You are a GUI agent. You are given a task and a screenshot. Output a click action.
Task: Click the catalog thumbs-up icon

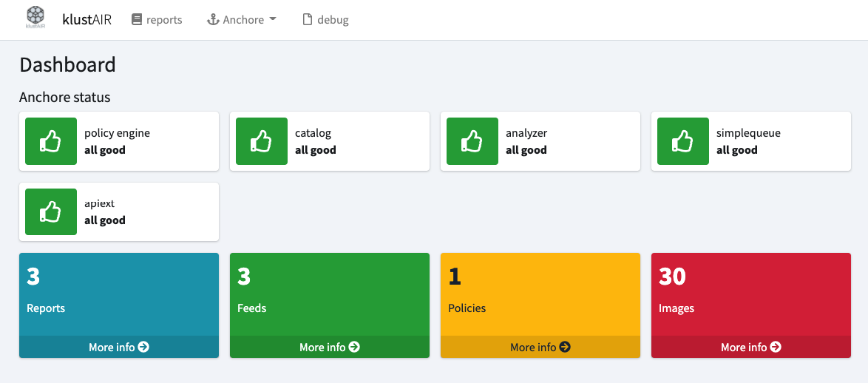(x=261, y=141)
